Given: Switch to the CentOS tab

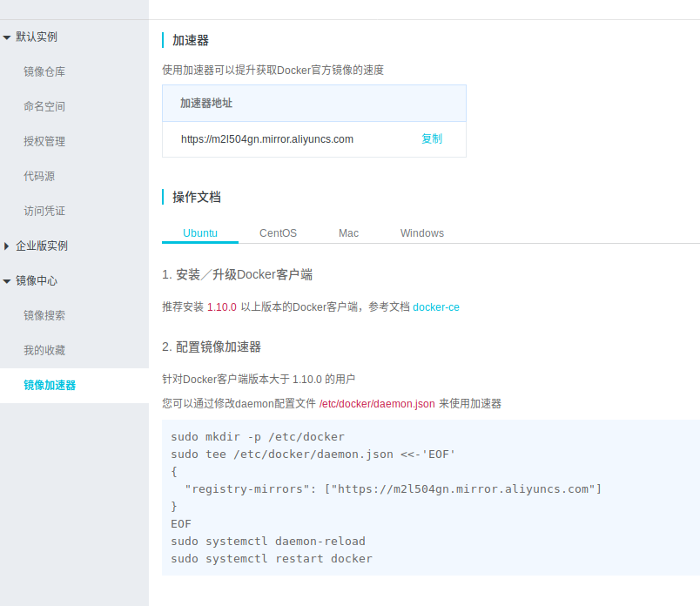Looking at the screenshot, I should click(x=278, y=233).
